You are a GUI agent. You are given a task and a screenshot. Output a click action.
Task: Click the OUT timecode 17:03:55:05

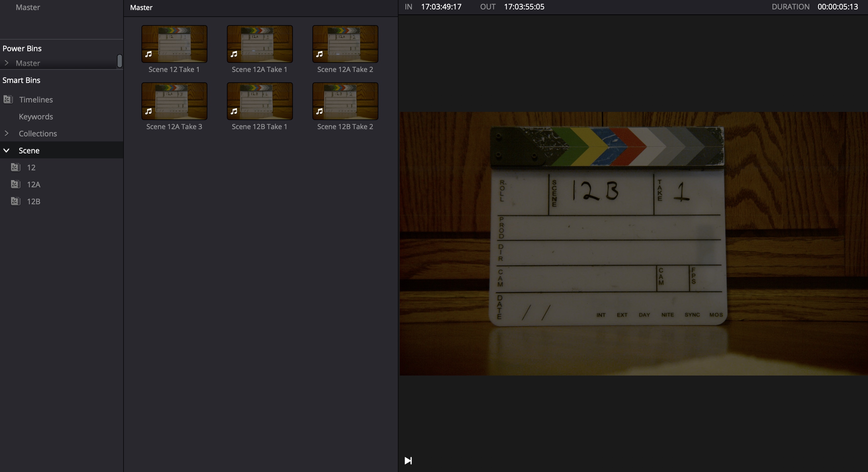(x=524, y=7)
